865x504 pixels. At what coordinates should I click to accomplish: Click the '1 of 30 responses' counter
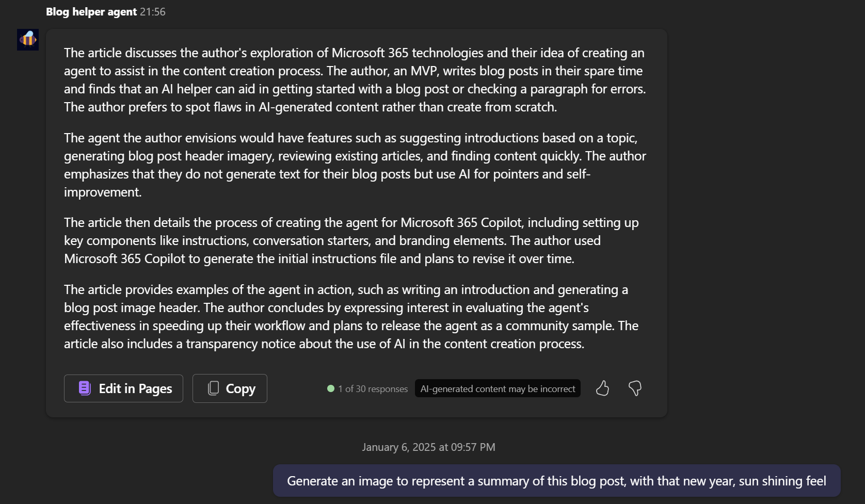[373, 388]
